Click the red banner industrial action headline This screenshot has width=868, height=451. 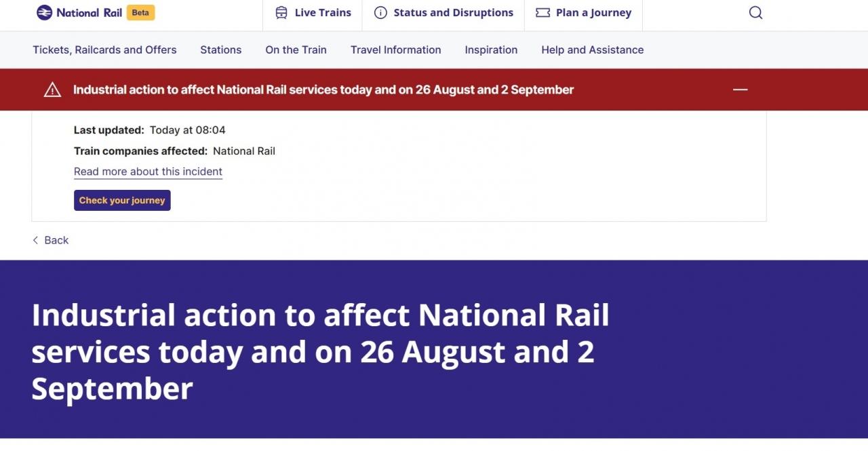coord(323,90)
